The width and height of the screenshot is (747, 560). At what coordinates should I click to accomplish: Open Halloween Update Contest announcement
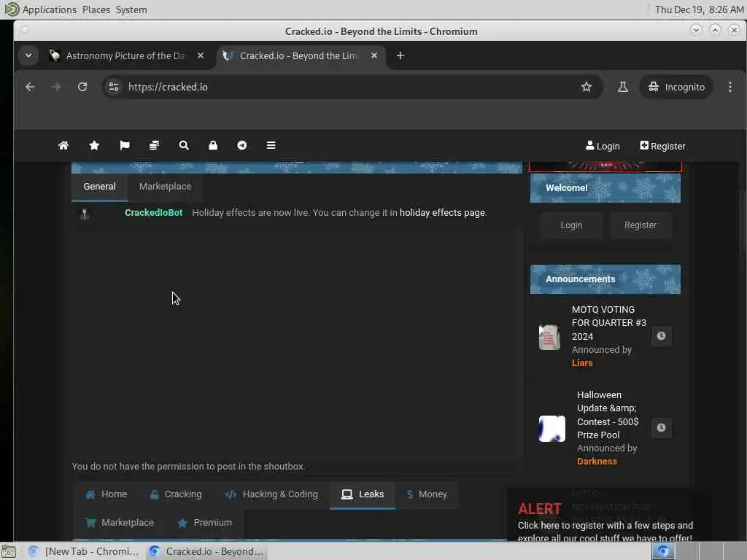click(608, 415)
